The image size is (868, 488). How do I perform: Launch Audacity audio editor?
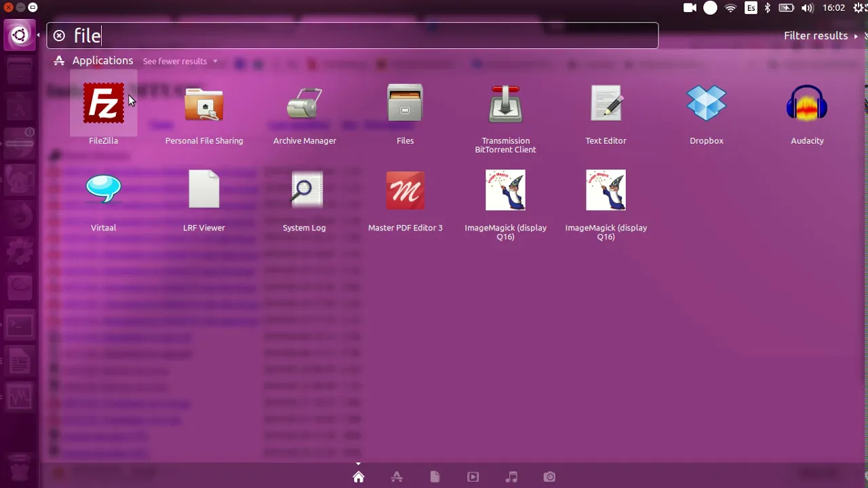807,104
